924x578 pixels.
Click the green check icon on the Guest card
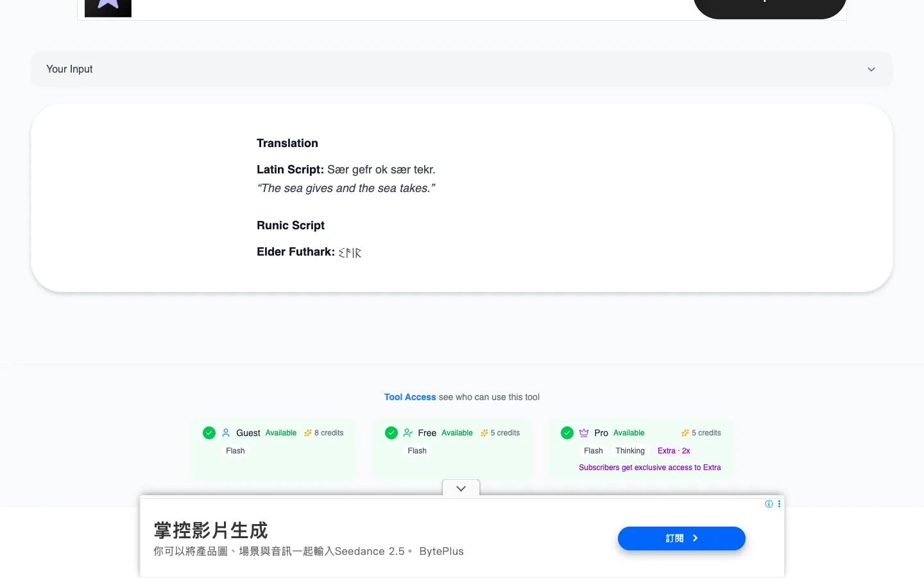[209, 433]
